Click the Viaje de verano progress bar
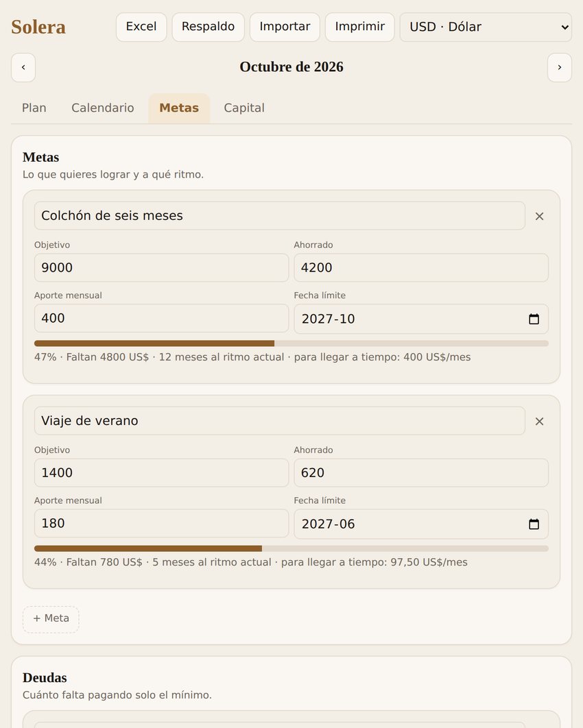The height and width of the screenshot is (728, 583). click(x=291, y=549)
